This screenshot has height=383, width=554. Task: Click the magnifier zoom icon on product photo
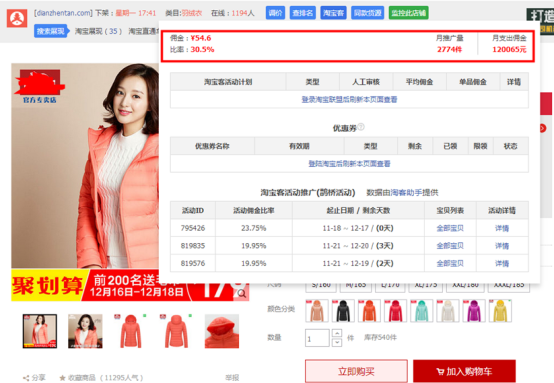[242, 293]
